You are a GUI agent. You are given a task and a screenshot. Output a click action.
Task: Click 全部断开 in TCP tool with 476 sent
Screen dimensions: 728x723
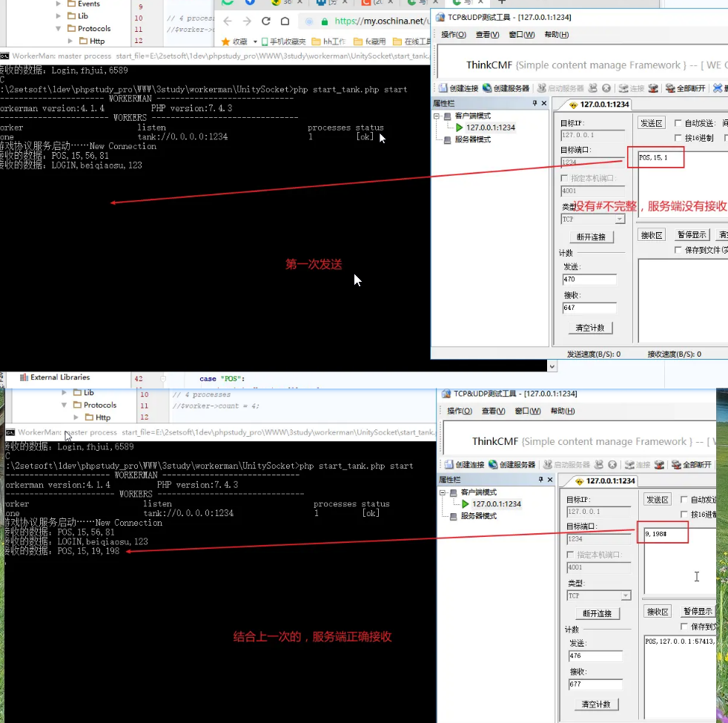coord(692,465)
